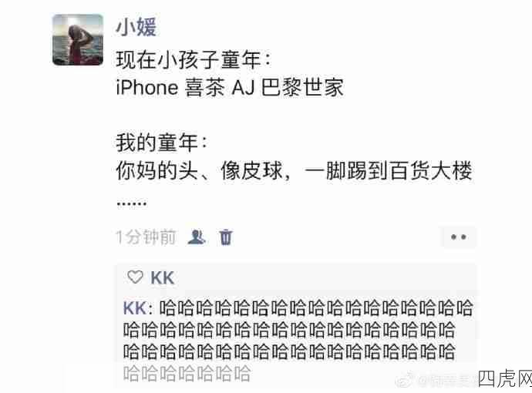This screenshot has height=393, width=532.
Task: Tap the second line of 哈哈 comment text
Action: point(289,330)
